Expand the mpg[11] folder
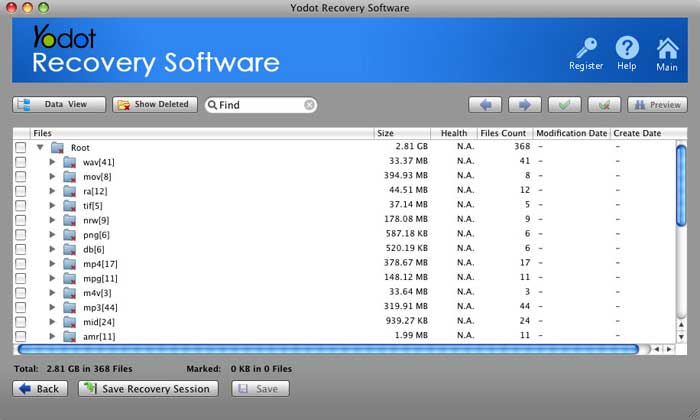Viewport: 700px width, 420px height. pos(52,278)
